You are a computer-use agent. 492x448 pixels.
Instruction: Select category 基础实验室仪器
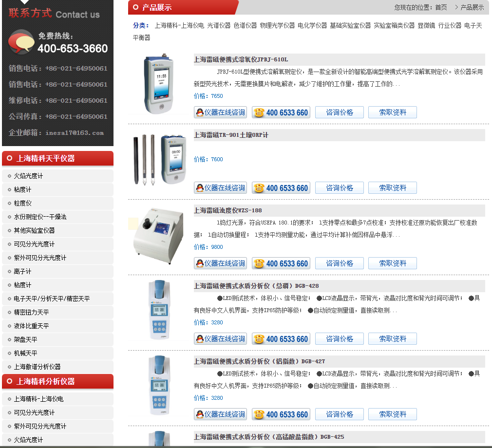[350, 25]
